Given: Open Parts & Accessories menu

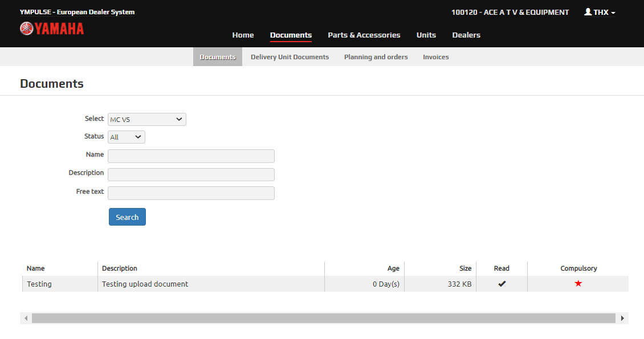Looking at the screenshot, I should pyautogui.click(x=364, y=35).
